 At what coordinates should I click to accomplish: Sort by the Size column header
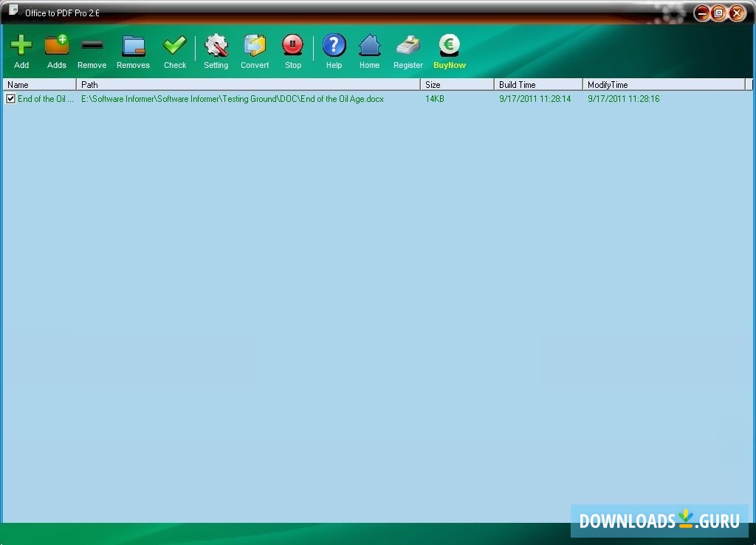tap(457, 84)
